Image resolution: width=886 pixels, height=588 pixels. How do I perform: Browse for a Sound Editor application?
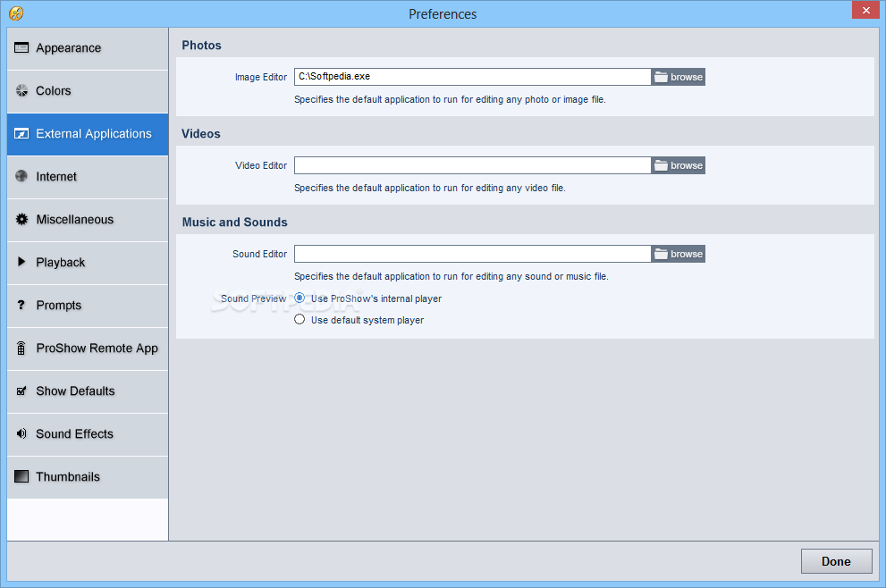(x=678, y=254)
